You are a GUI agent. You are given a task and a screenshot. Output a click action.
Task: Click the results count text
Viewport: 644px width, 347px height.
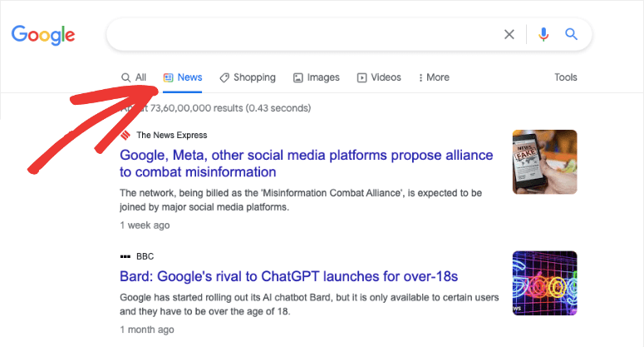click(216, 108)
